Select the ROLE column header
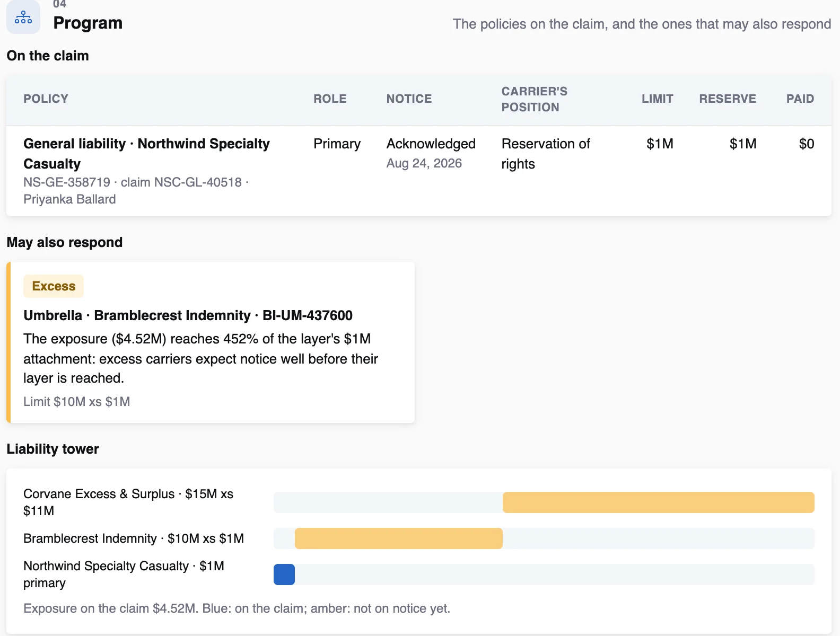Image resolution: width=840 pixels, height=636 pixels. [x=330, y=99]
